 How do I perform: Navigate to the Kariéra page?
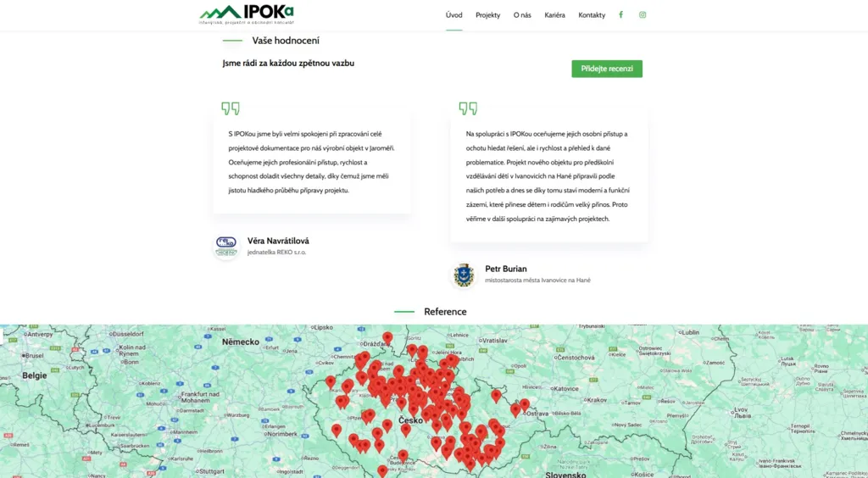[554, 15]
